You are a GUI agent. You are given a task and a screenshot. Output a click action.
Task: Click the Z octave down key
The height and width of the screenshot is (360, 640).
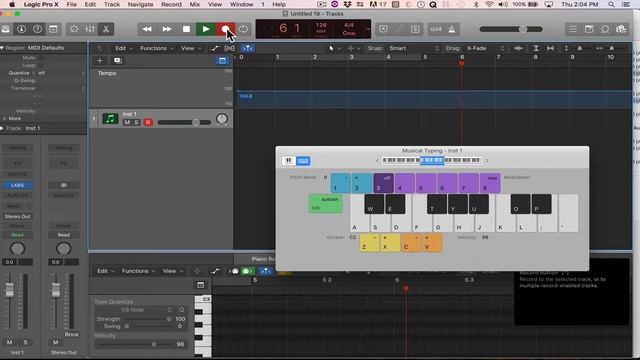(369, 243)
